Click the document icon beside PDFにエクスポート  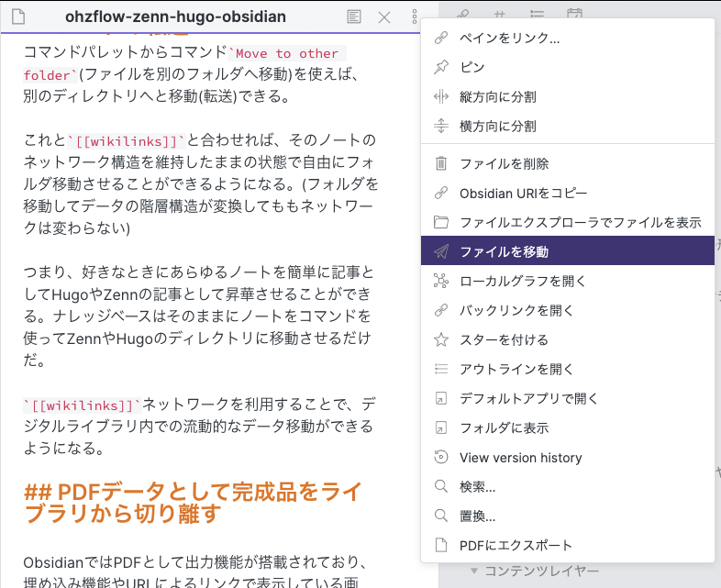tap(441, 546)
